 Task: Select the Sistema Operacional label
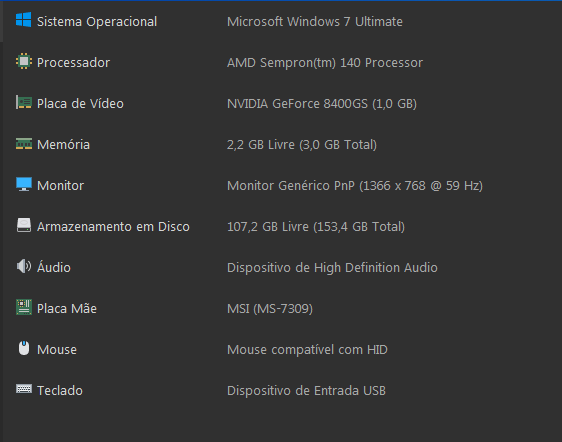(x=97, y=22)
